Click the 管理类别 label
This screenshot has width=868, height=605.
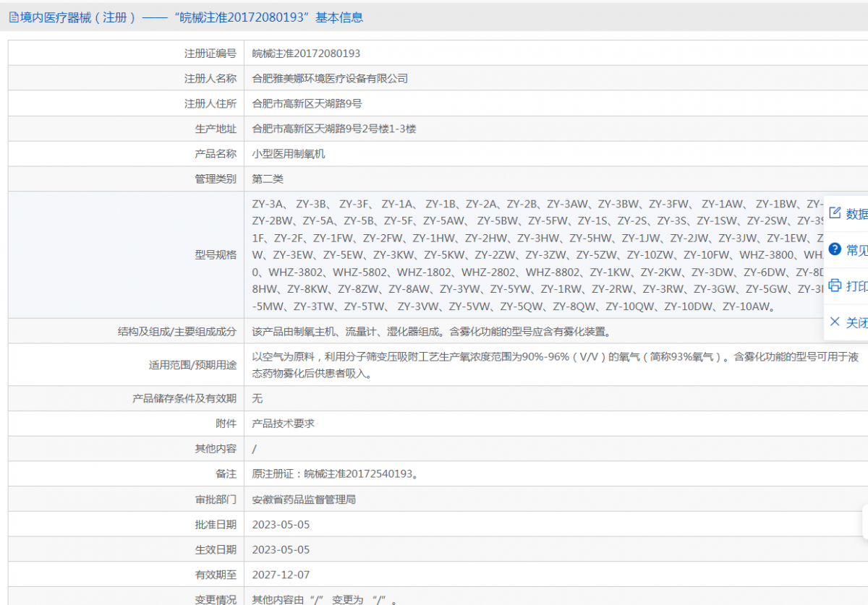pyautogui.click(x=216, y=179)
